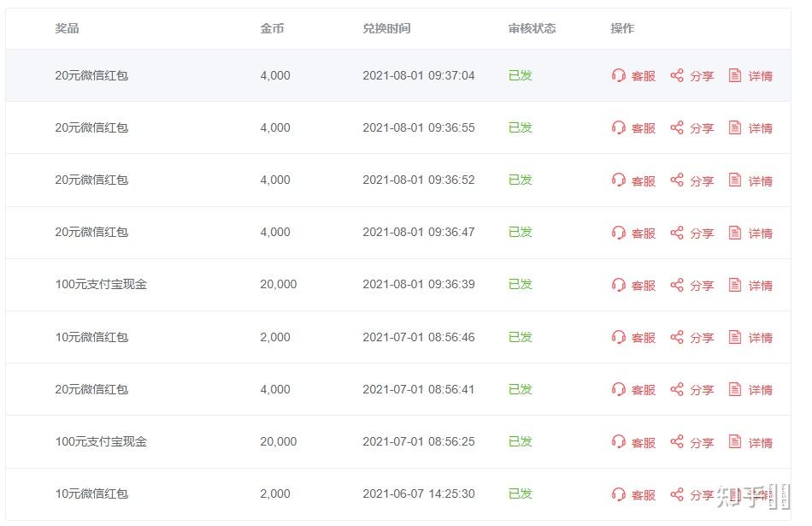
Task: Click details icon for 09:37:04 redemption
Action: click(735, 75)
